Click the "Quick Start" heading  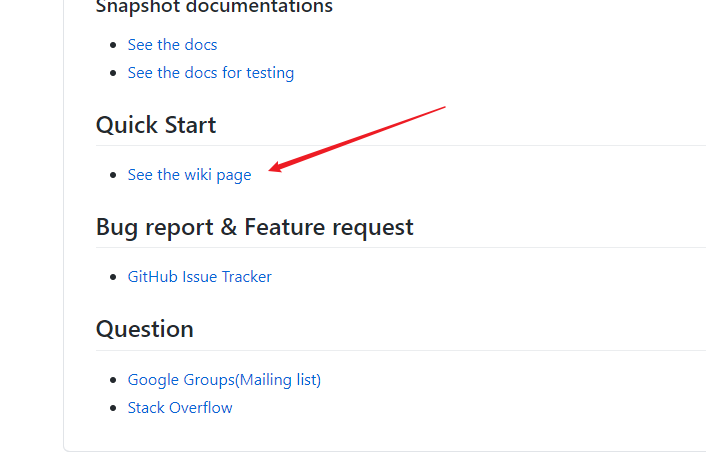coord(156,125)
